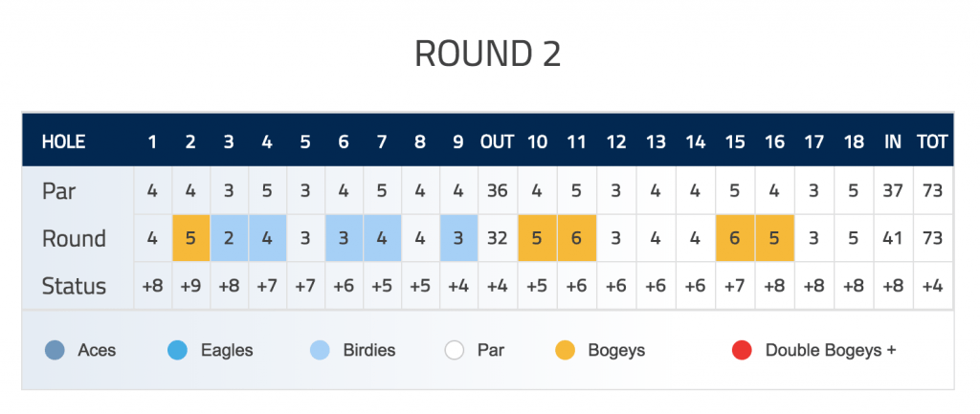Click the Aces legend color dot

(55, 350)
